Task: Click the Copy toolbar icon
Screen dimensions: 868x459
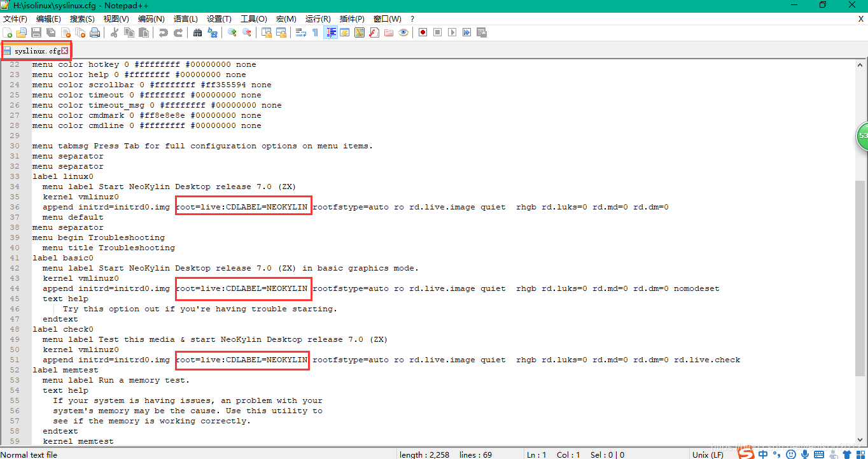Action: coord(129,32)
